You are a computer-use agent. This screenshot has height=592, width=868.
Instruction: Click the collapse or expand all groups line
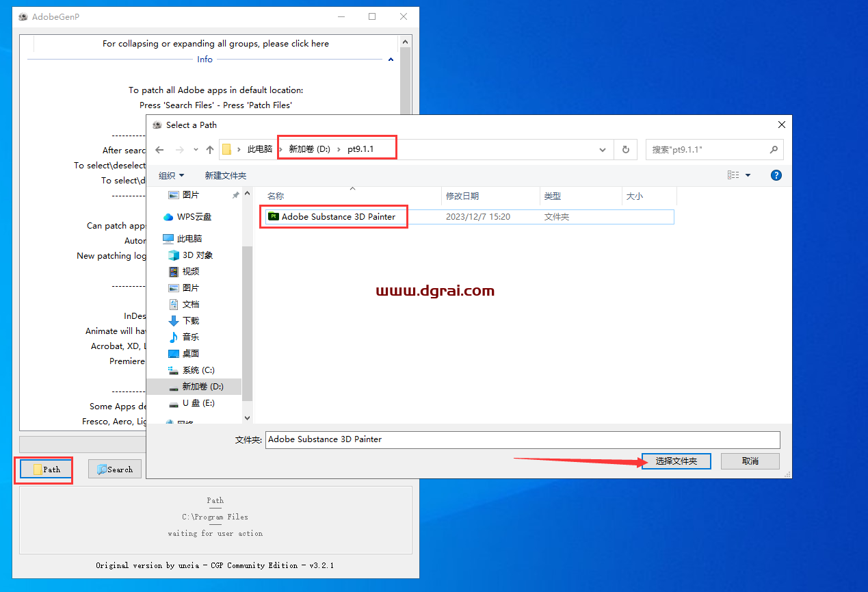[215, 44]
